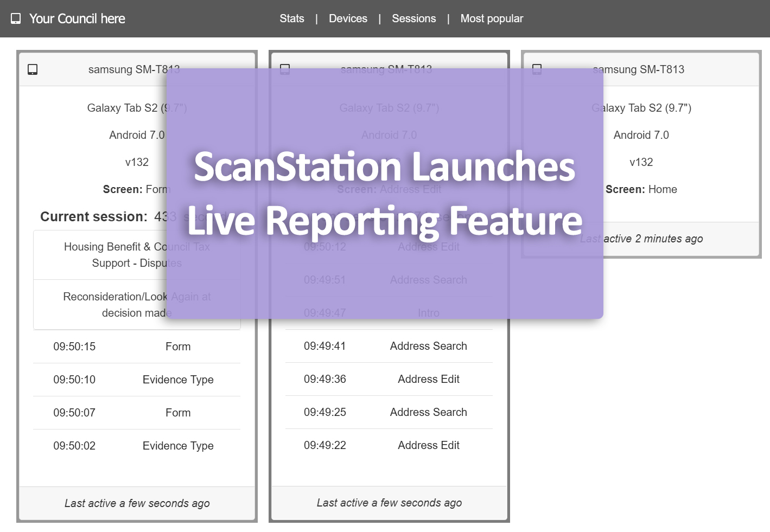Click the 09:49:41 timestamp
The height and width of the screenshot is (532, 770).
click(325, 346)
